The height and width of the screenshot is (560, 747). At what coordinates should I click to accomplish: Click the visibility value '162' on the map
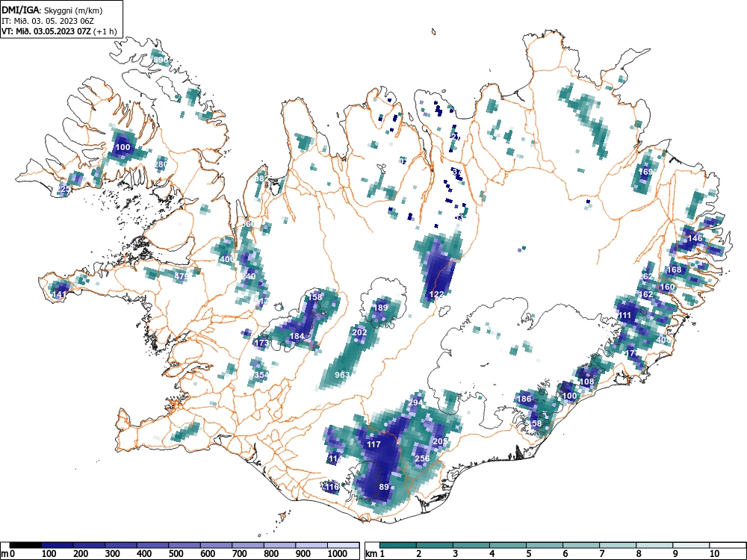[x=645, y=294]
